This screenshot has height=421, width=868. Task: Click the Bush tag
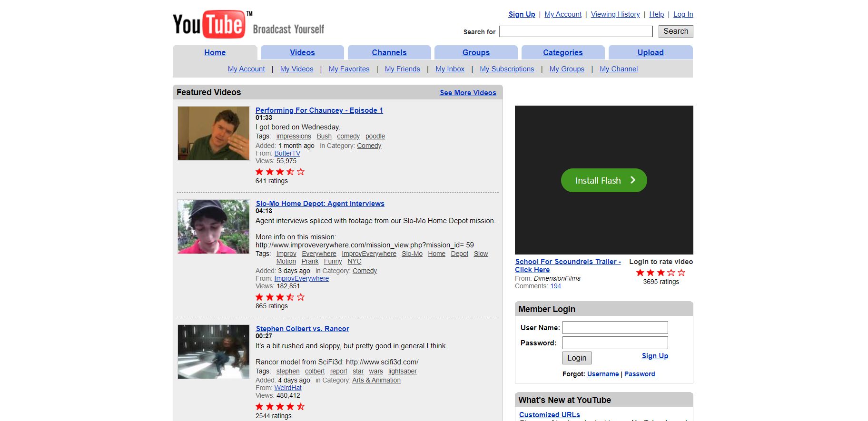pyautogui.click(x=324, y=137)
